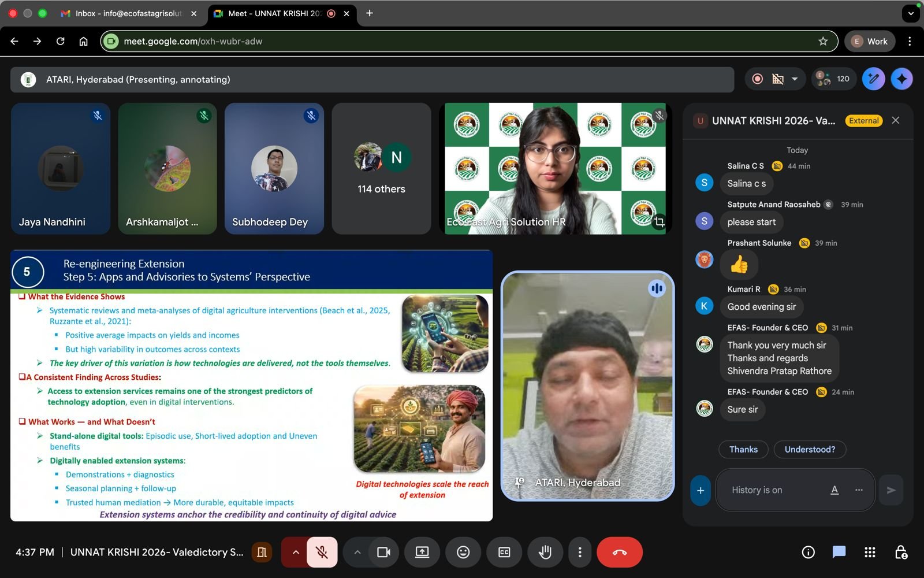The width and height of the screenshot is (924, 578).
Task: Click Prashant Solunke's thumbs-up message
Action: (739, 265)
